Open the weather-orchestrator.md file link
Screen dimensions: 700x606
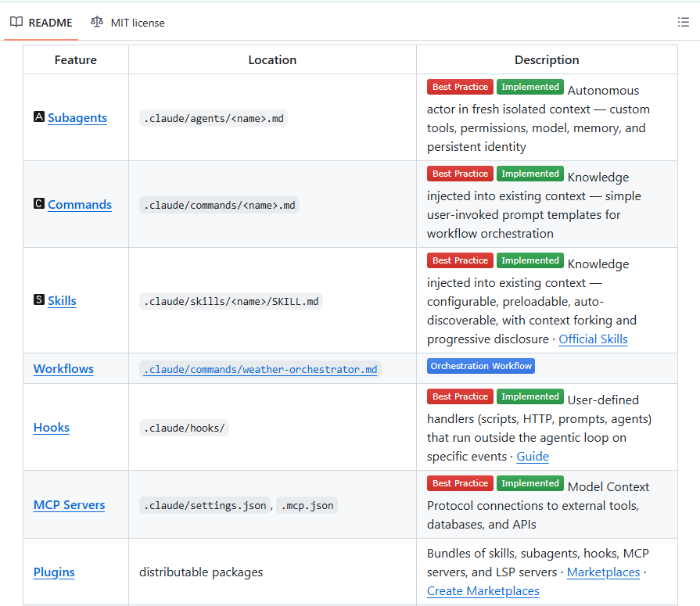(260, 370)
